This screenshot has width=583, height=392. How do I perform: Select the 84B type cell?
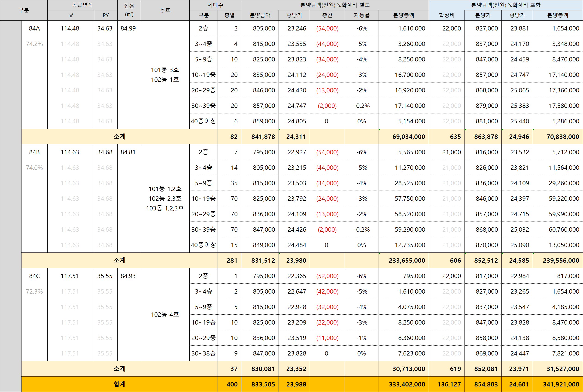[x=34, y=152]
